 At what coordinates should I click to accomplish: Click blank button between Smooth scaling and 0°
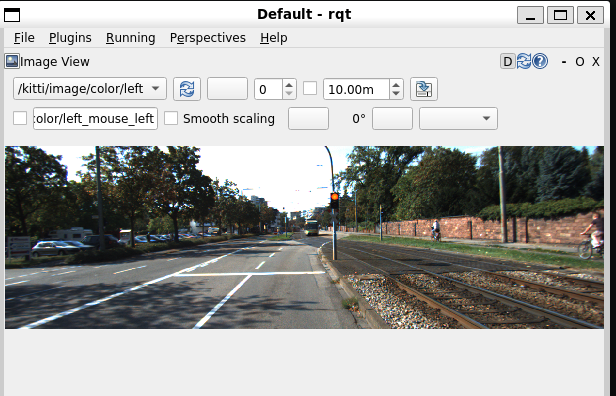(x=308, y=118)
